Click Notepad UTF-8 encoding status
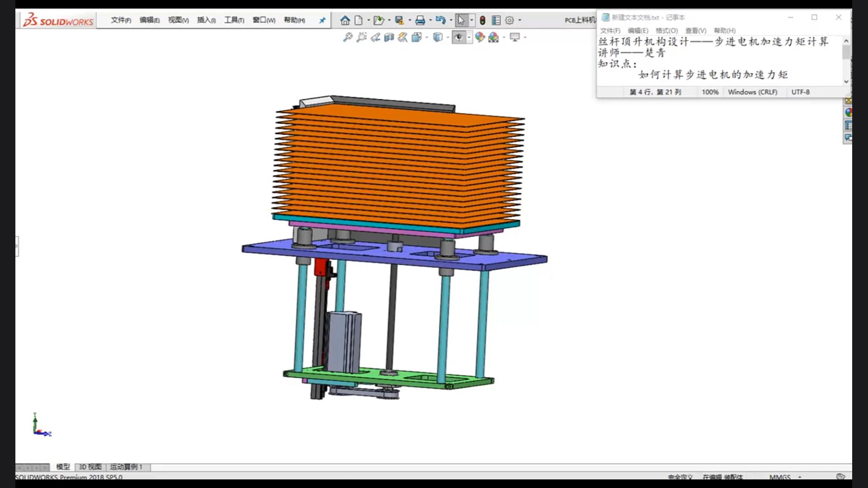Screen dimensions: 868x488 [x=800, y=92]
